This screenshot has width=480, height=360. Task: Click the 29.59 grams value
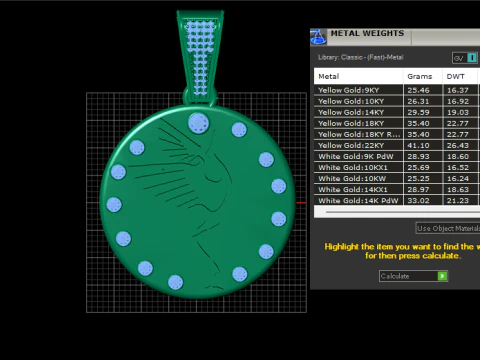tap(418, 112)
